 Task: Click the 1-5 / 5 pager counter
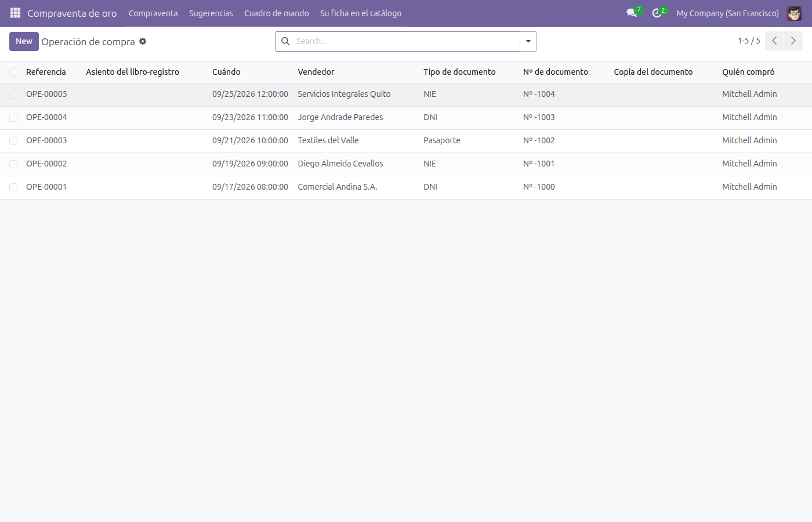pyautogui.click(x=749, y=41)
